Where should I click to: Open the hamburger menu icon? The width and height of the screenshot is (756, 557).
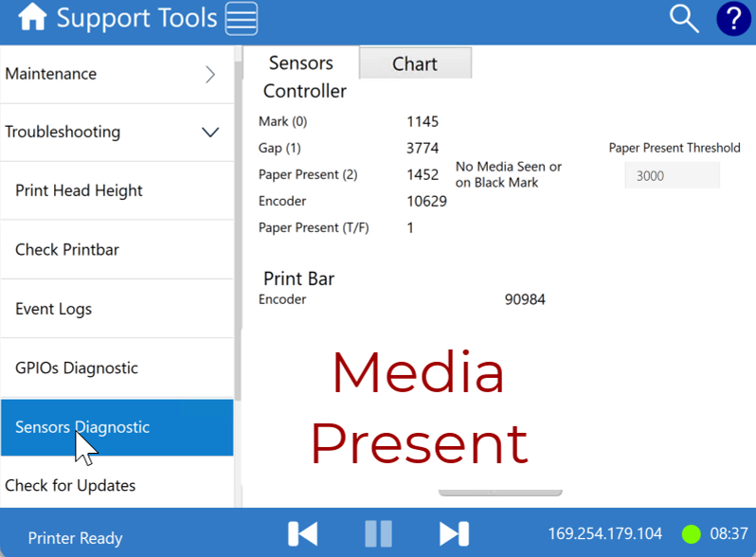click(242, 18)
